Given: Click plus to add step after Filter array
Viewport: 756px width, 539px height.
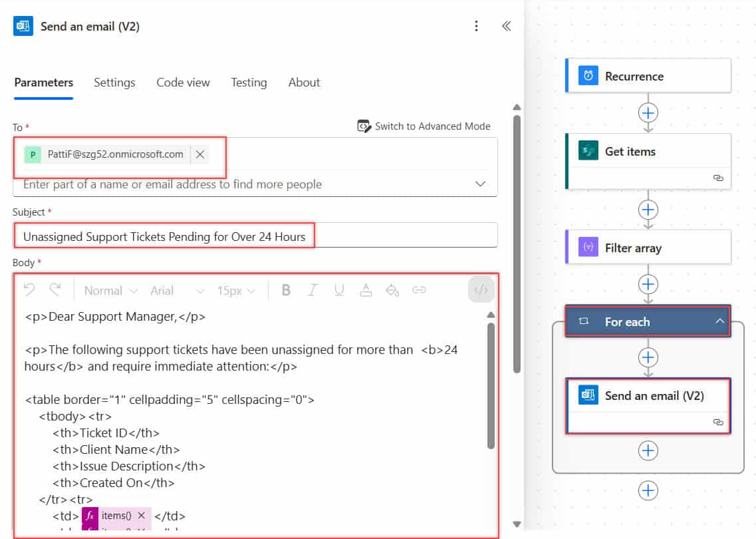Looking at the screenshot, I should (x=648, y=284).
